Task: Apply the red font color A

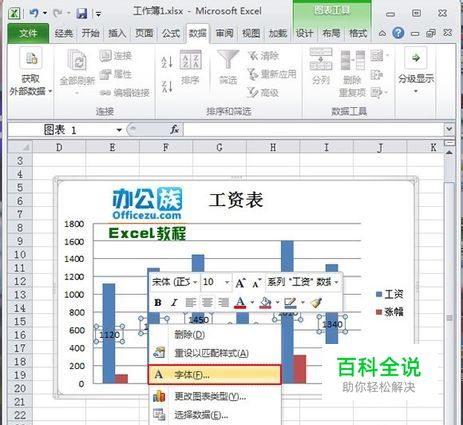Action: pyautogui.click(x=240, y=302)
